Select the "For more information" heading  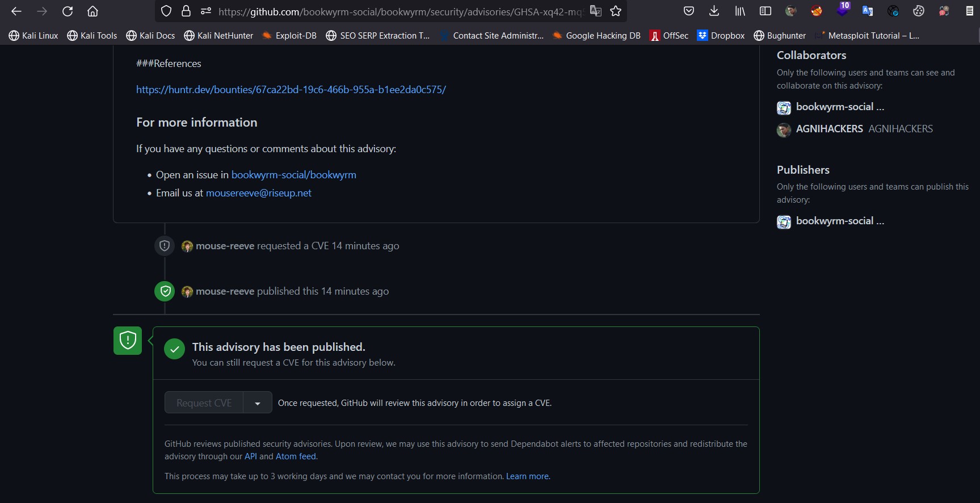pyautogui.click(x=197, y=123)
